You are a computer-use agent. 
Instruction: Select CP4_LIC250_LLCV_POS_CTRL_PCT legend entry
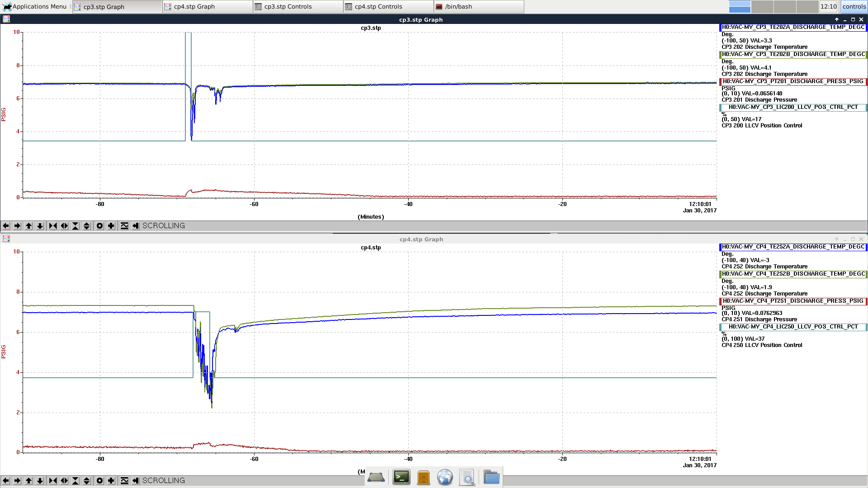[793, 327]
